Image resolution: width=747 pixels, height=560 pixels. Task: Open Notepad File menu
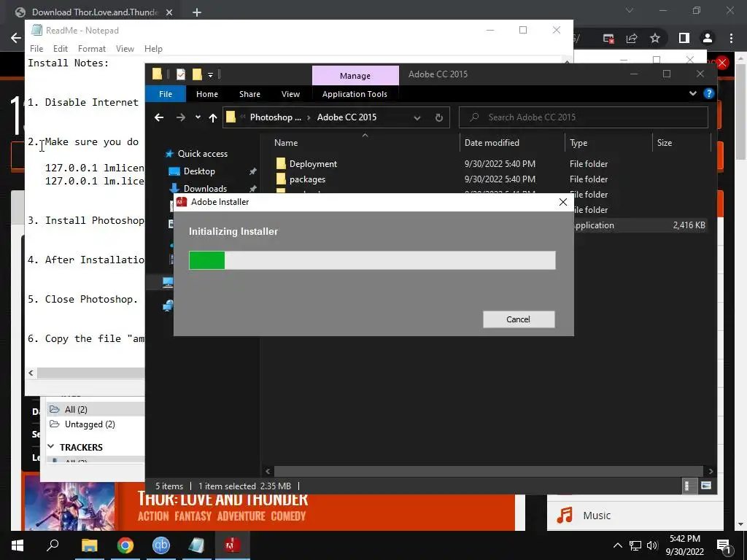coord(36,49)
